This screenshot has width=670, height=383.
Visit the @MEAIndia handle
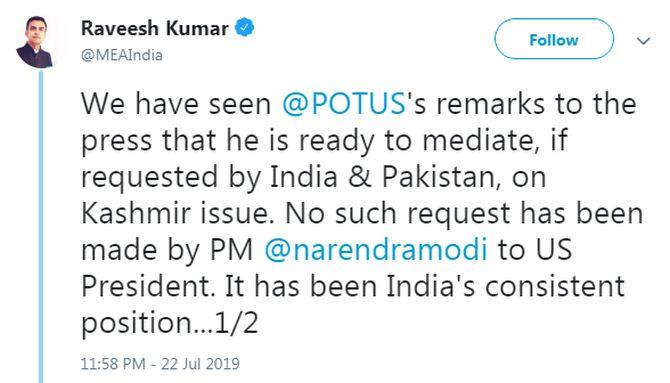122,56
